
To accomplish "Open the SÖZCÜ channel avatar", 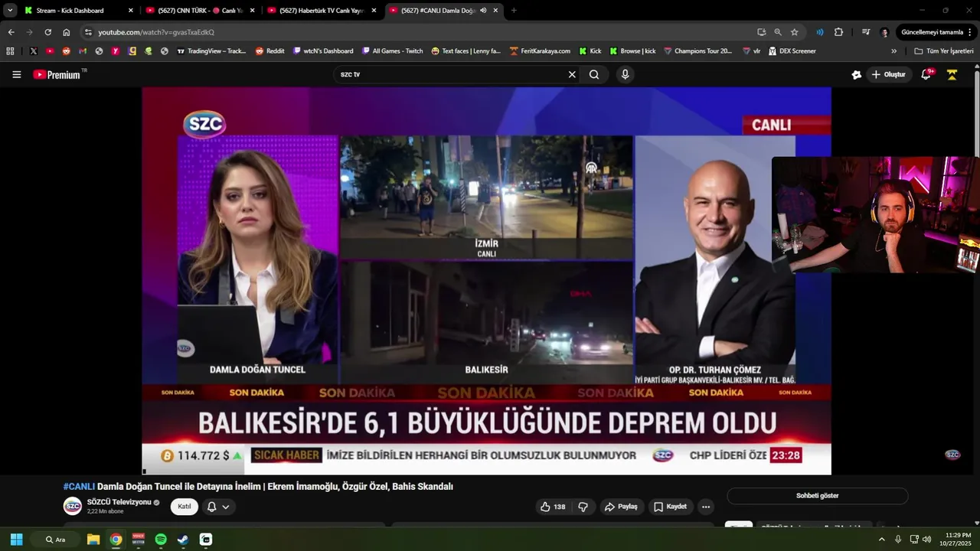I will pos(72,507).
